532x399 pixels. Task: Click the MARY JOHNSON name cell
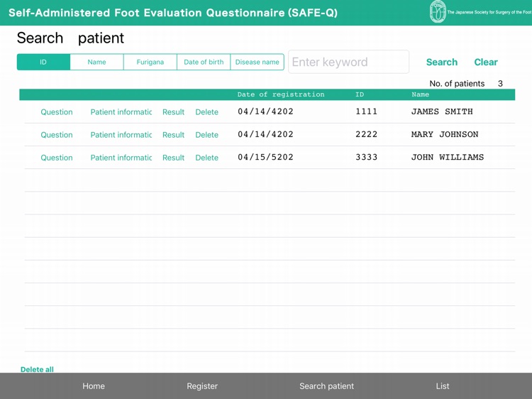click(445, 134)
